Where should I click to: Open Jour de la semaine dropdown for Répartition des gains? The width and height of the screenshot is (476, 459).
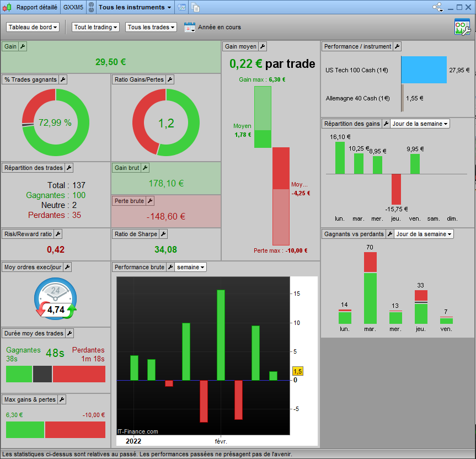point(420,124)
